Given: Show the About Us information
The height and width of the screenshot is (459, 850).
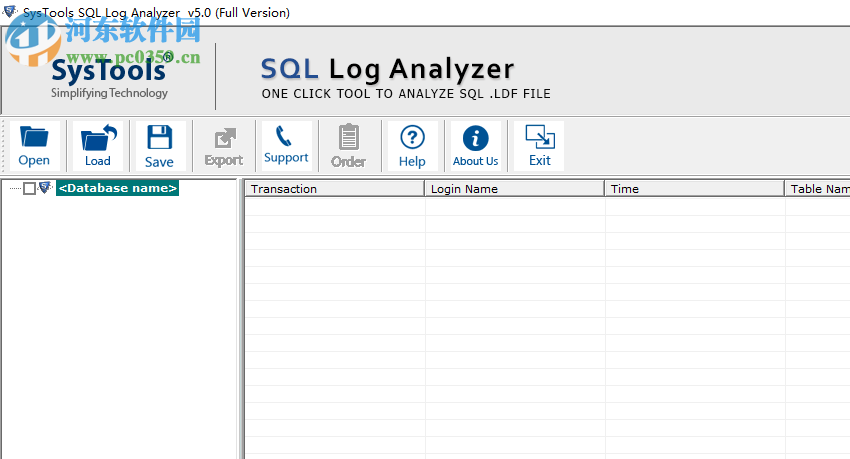Looking at the screenshot, I should tap(475, 146).
